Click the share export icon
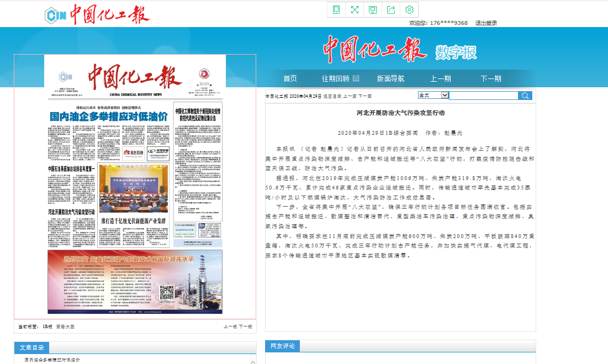 (391, 9)
